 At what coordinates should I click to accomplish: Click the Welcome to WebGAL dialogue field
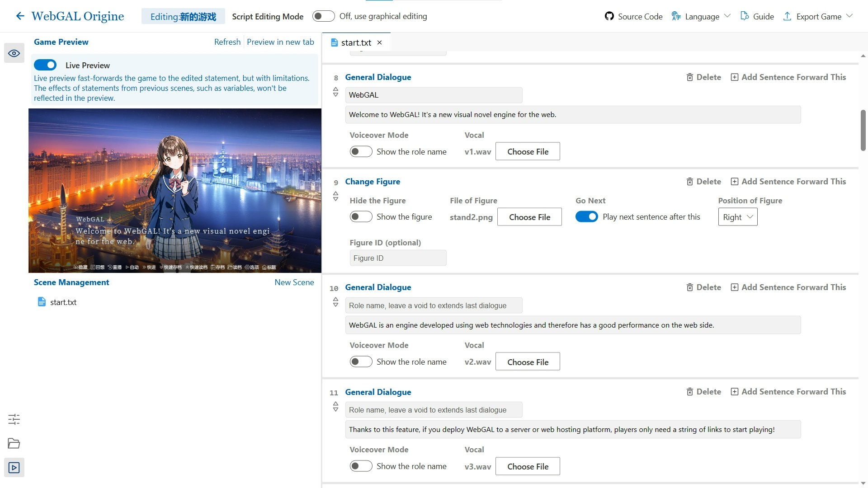[x=573, y=115]
